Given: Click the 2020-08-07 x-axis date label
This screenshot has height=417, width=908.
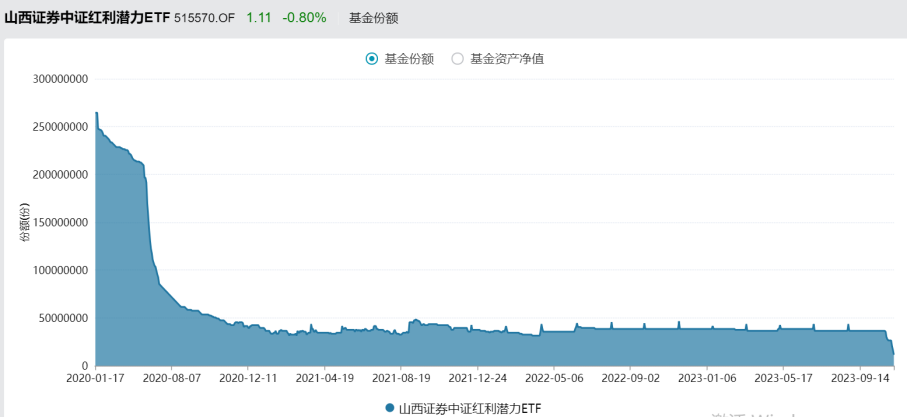Looking at the screenshot, I should [172, 379].
